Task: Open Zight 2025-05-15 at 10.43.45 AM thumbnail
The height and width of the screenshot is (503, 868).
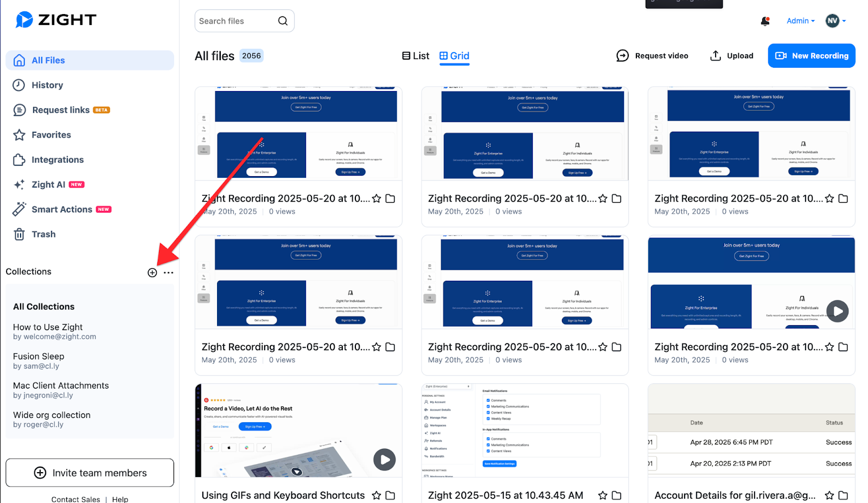Action: [x=525, y=430]
